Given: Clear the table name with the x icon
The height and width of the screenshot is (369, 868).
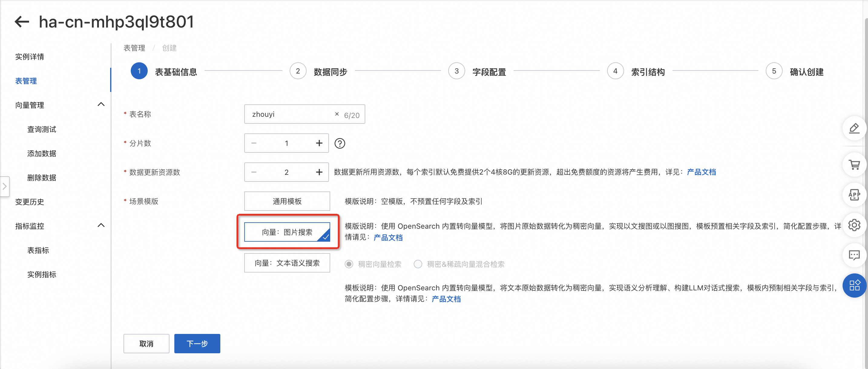Looking at the screenshot, I should [x=337, y=114].
